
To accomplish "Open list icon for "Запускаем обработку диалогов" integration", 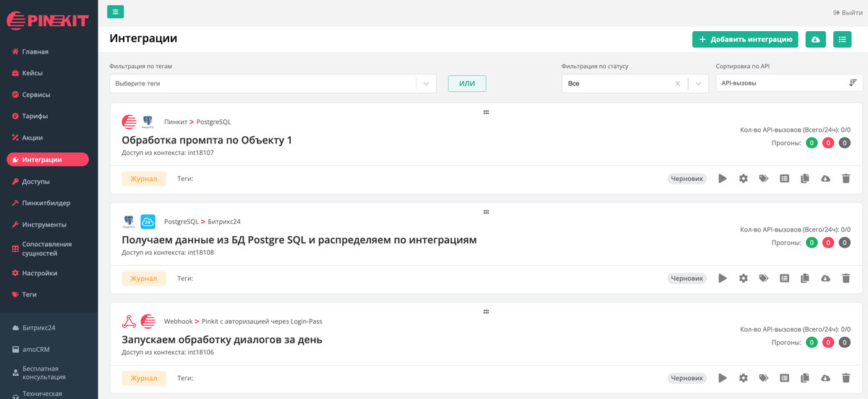I will [784, 378].
